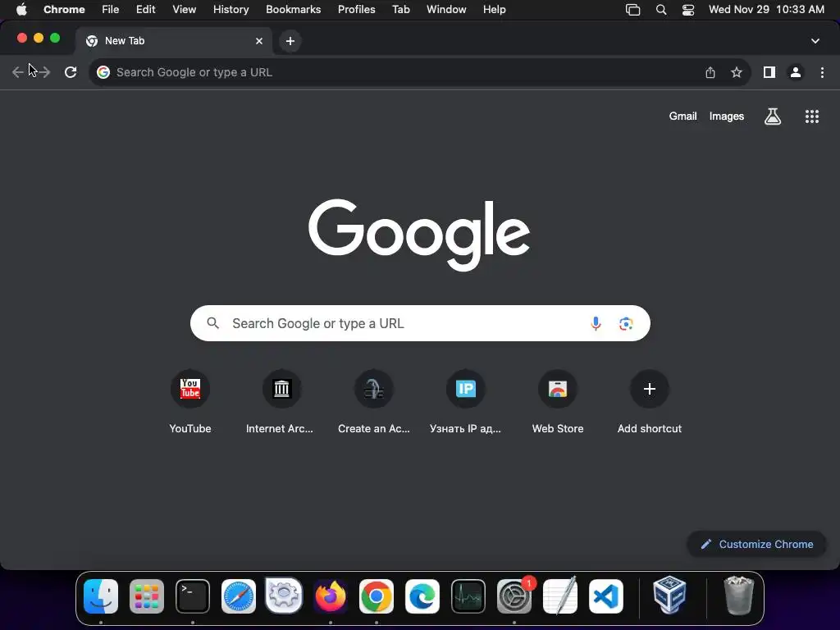Open the Google apps grid

[812, 116]
